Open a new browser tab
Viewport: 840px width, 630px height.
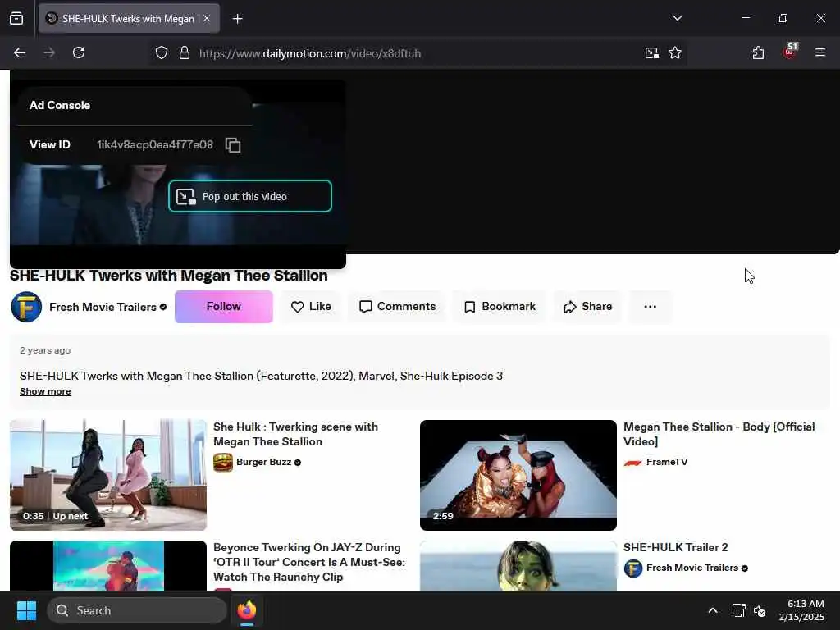tap(237, 19)
